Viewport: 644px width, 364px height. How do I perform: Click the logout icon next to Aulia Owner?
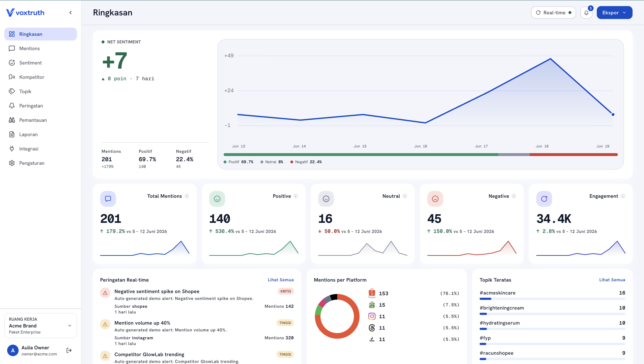(69, 350)
